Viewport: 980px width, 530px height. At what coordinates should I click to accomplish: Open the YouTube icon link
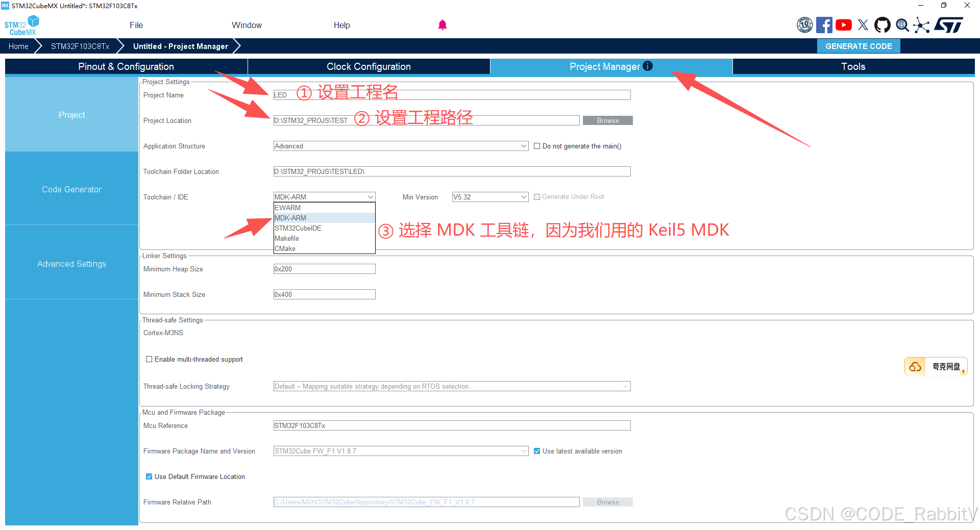844,25
